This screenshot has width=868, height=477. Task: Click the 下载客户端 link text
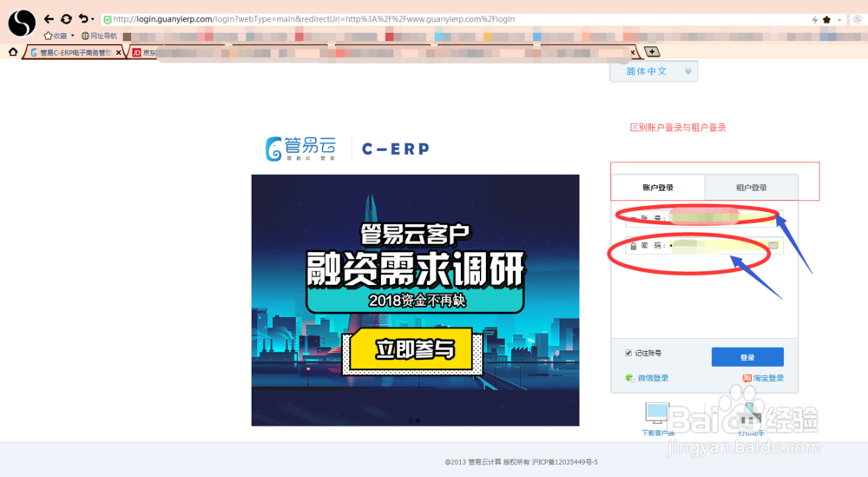[658, 433]
